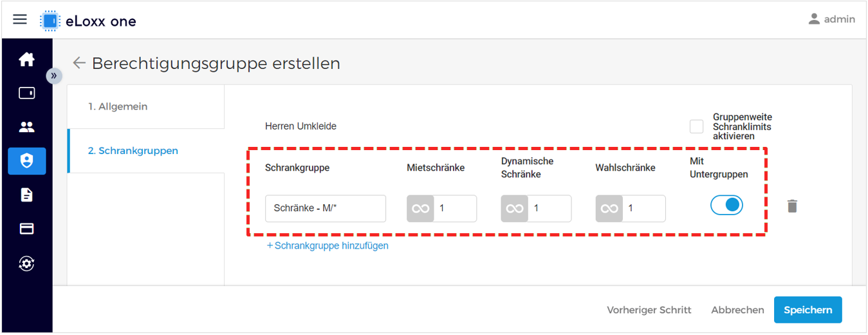The image size is (868, 335).
Task: Open the documents sidebar icon
Action: pos(26,195)
